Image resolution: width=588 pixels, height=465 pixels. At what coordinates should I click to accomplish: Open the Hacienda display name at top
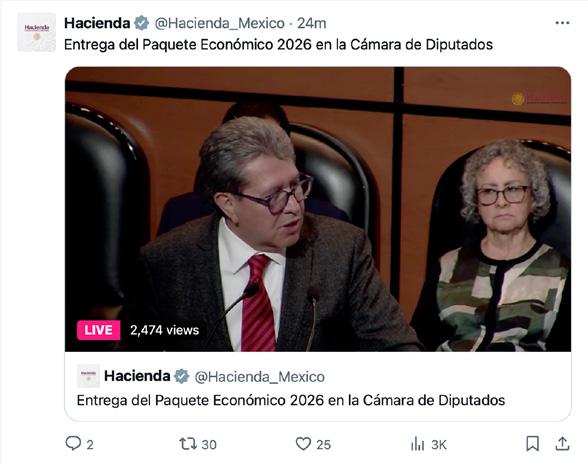97,23
